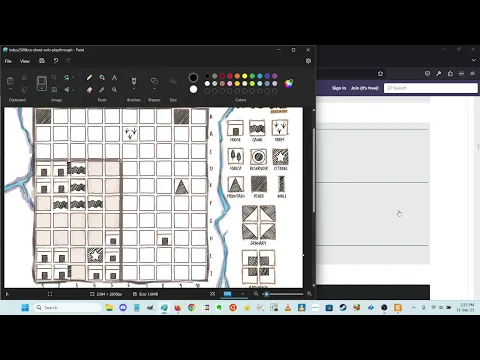Click the Crop icon
The width and height of the screenshot is (480, 360).
click(x=54, y=77)
